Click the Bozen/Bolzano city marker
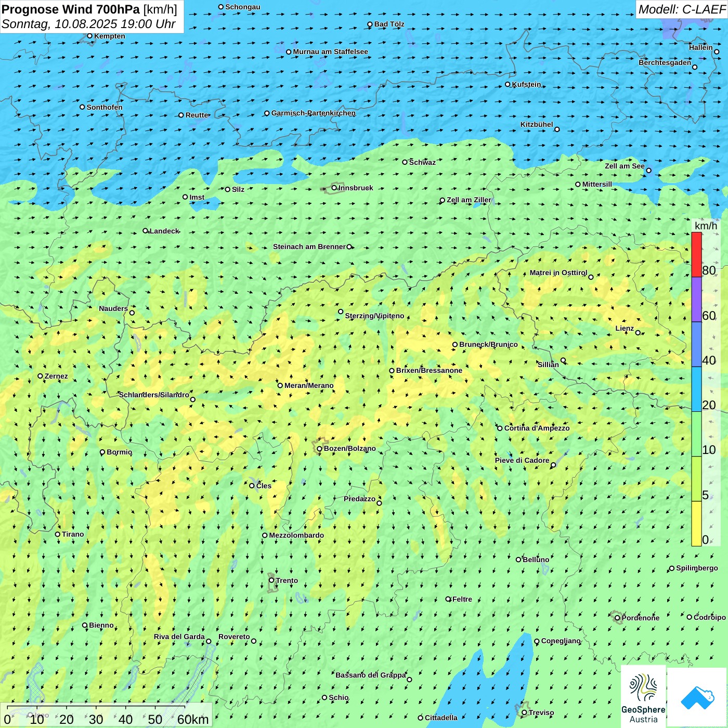Image resolution: width=728 pixels, height=728 pixels. pos(319,449)
